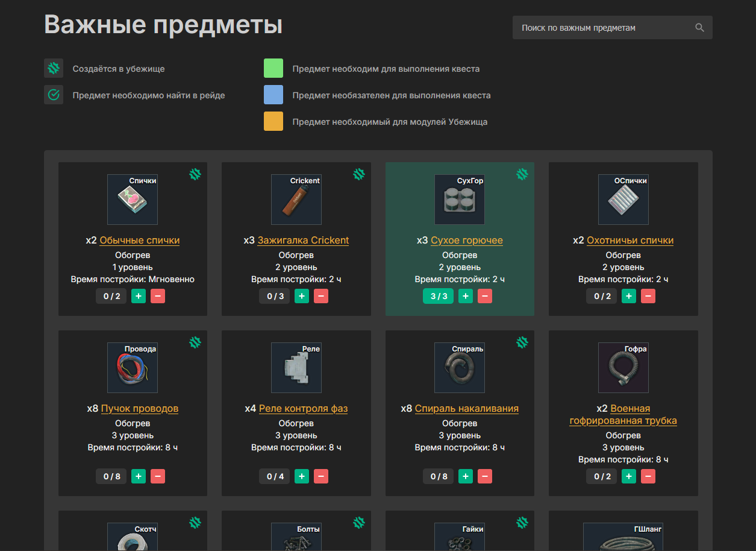The image size is (756, 551).
Task: Click the search magnifier icon
Action: tap(699, 28)
